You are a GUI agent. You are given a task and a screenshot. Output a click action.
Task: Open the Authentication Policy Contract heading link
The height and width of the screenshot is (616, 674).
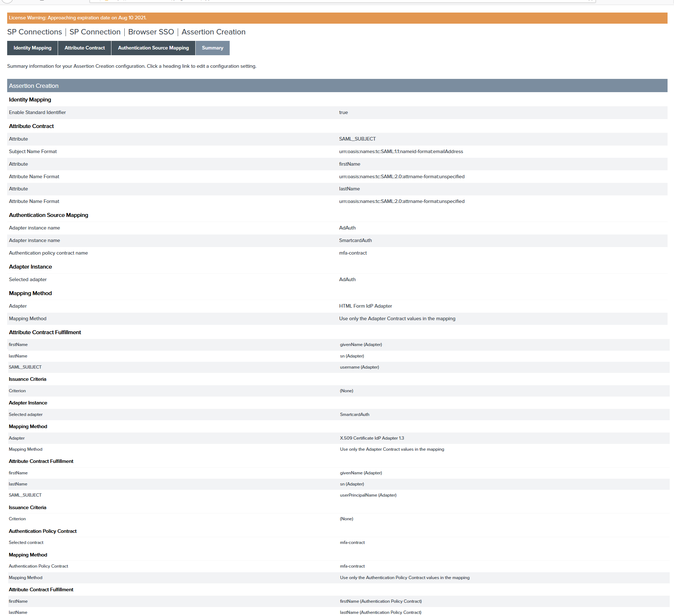[x=43, y=531]
